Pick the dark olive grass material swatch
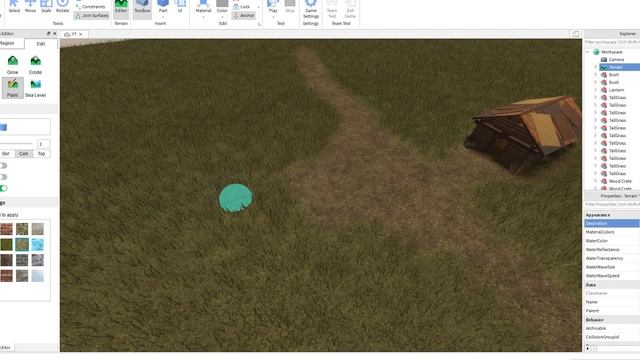 pyautogui.click(x=6, y=244)
